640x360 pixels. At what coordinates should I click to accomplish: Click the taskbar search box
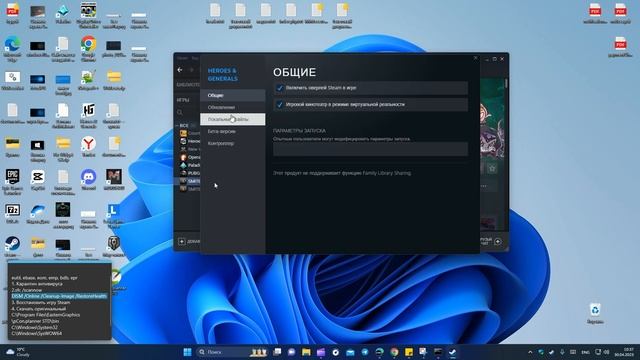[x=232, y=352]
